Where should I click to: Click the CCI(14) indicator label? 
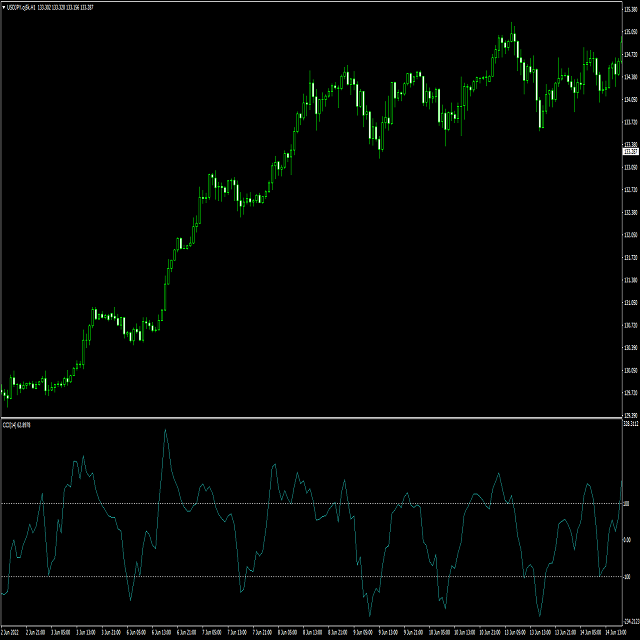[16, 425]
